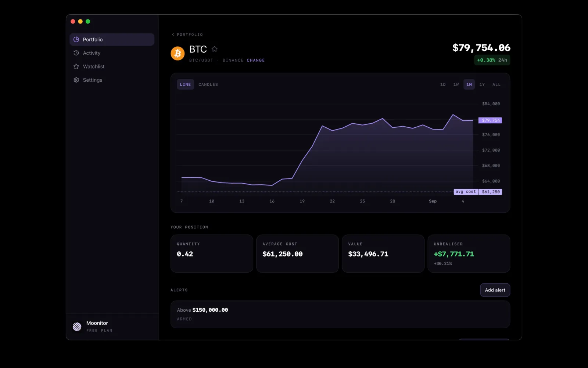The height and width of the screenshot is (368, 588).
Task: Select the ALL time range
Action: click(x=496, y=85)
